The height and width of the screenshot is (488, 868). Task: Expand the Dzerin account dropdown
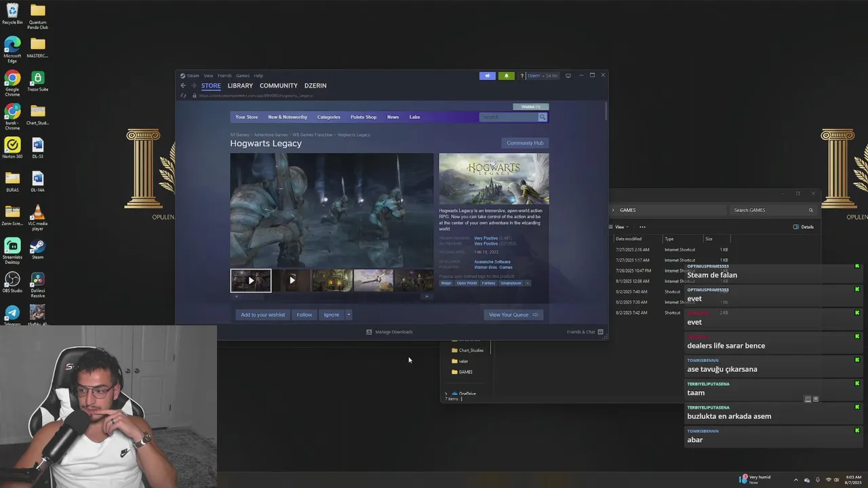point(543,76)
